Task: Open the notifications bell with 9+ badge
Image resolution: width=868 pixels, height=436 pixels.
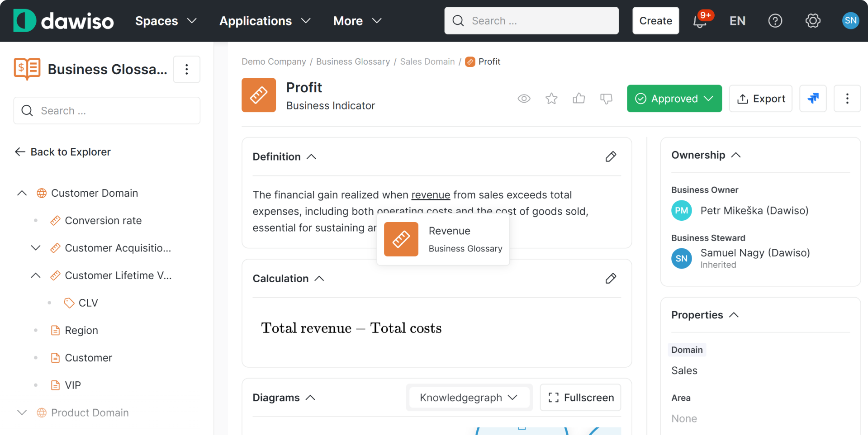Action: tap(700, 21)
